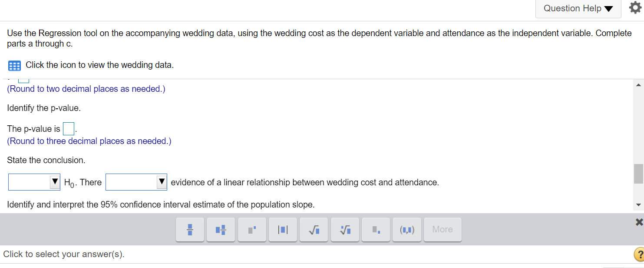Click the scrollbar down arrow

[x=638, y=205]
